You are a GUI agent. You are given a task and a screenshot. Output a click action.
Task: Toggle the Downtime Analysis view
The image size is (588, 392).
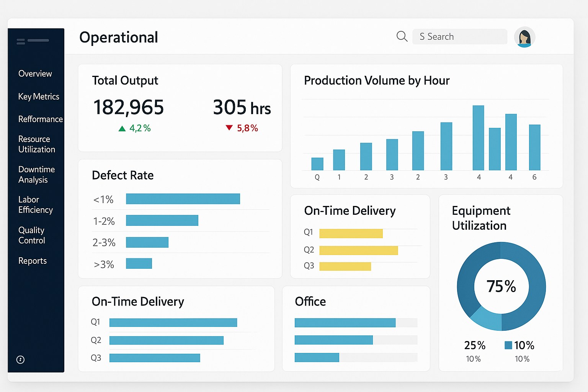click(x=36, y=174)
